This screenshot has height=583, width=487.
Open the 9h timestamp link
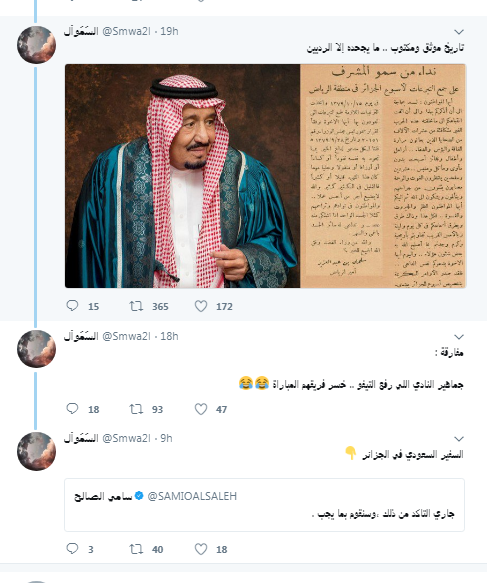[167, 438]
